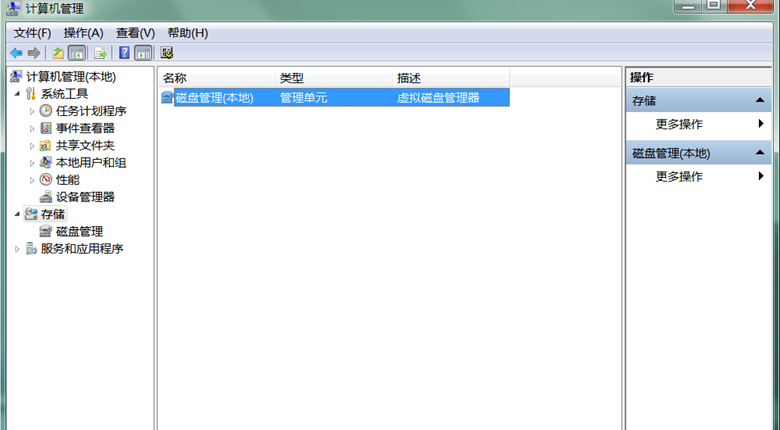The height and width of the screenshot is (430, 780).
Task: Toggle the show/hide console tree icon
Action: click(x=77, y=53)
